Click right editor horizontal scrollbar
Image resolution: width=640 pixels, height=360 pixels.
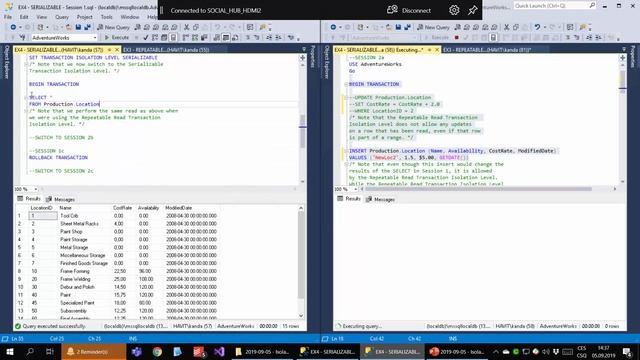pos(478,189)
